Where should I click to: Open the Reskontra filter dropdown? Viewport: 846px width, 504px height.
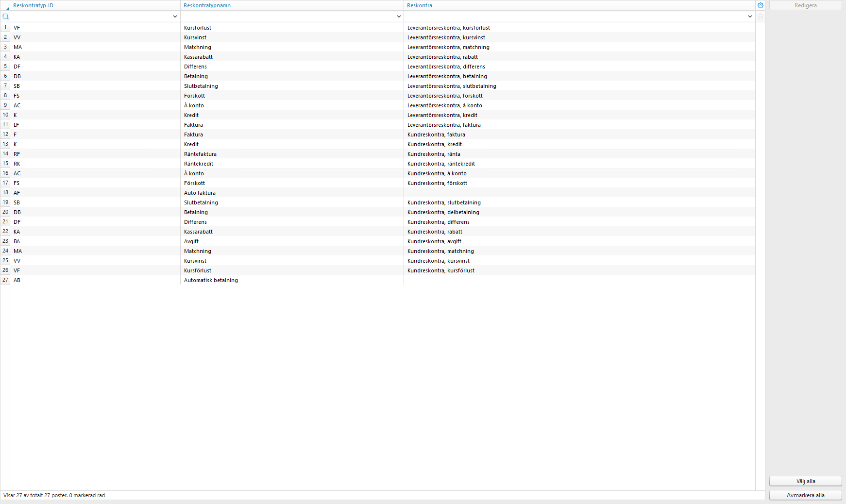click(749, 16)
